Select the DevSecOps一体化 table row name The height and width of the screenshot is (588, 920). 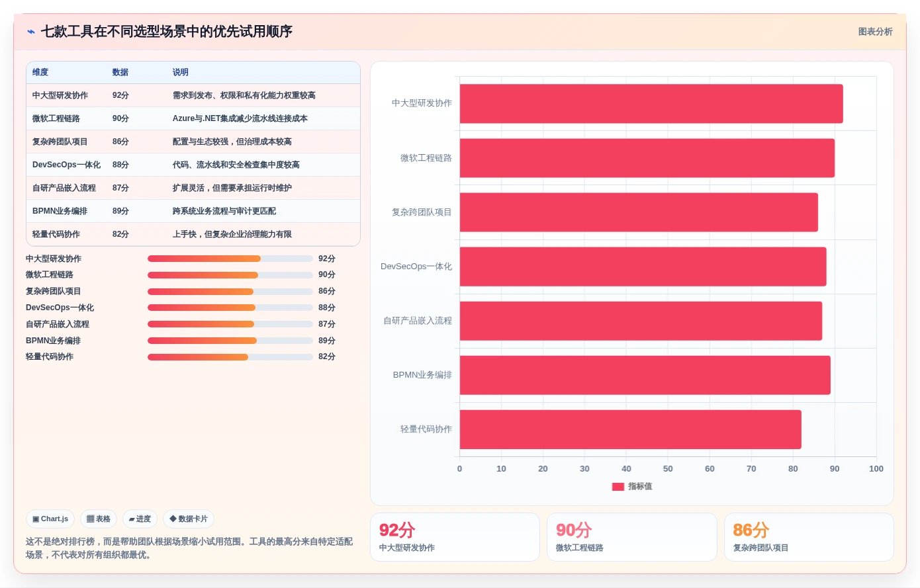66,165
